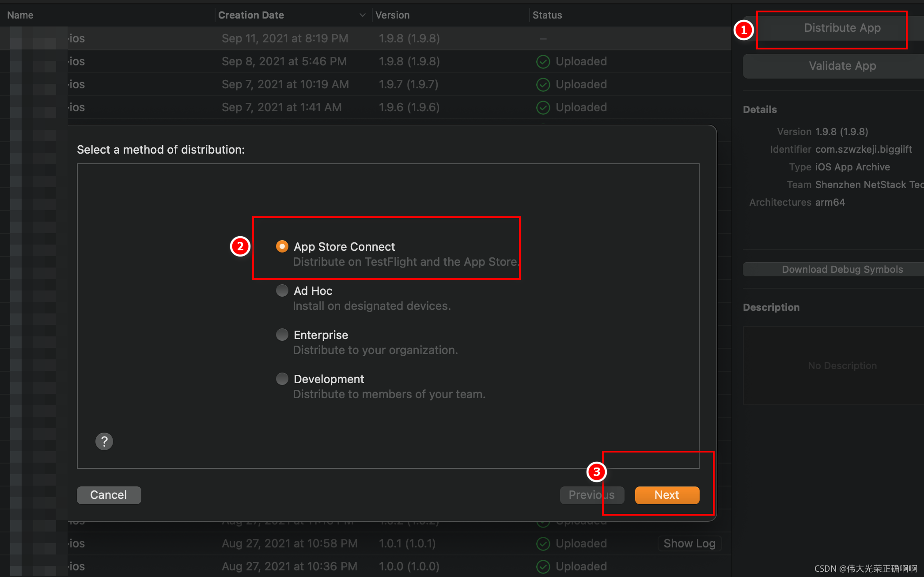Click the Uploaded checkmark for Sep 8 archive

(x=543, y=61)
